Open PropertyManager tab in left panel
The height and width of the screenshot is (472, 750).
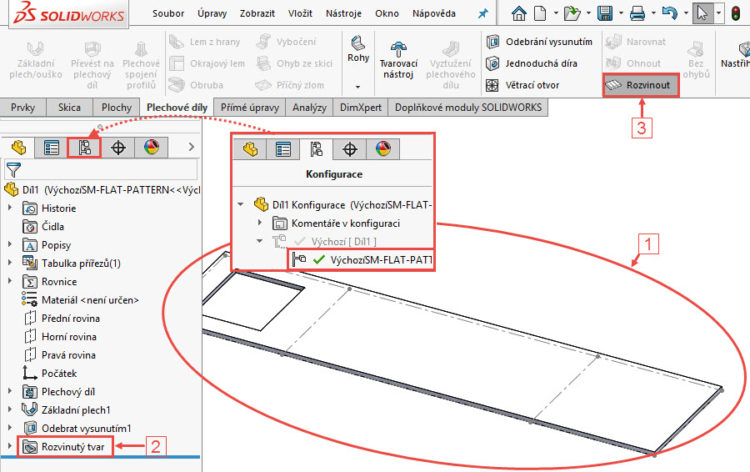pos(52,147)
